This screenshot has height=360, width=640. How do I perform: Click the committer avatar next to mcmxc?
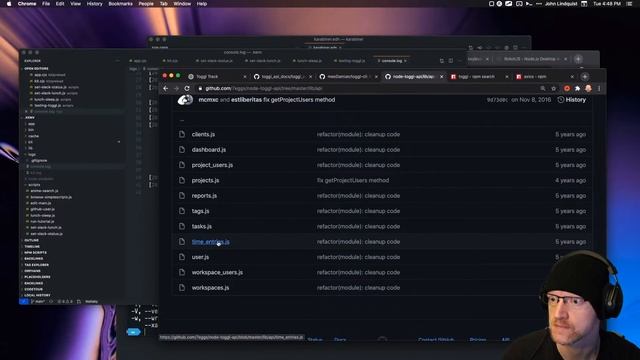coord(185,100)
